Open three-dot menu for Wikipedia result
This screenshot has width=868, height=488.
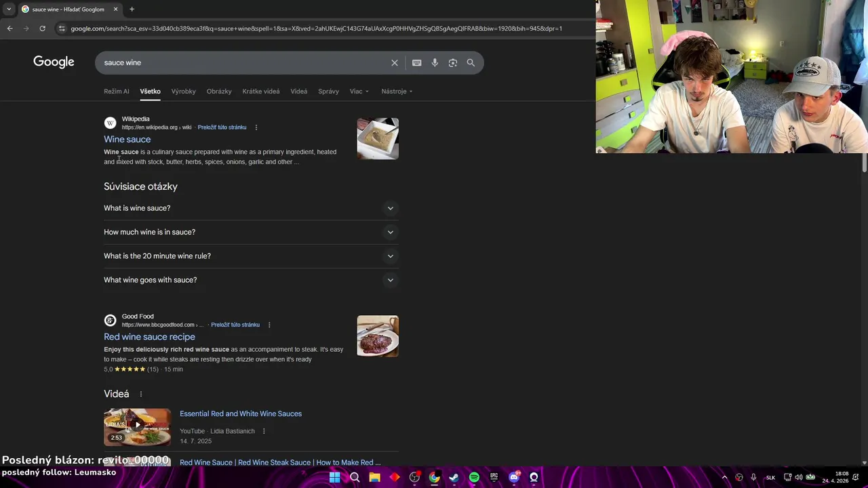pyautogui.click(x=256, y=127)
